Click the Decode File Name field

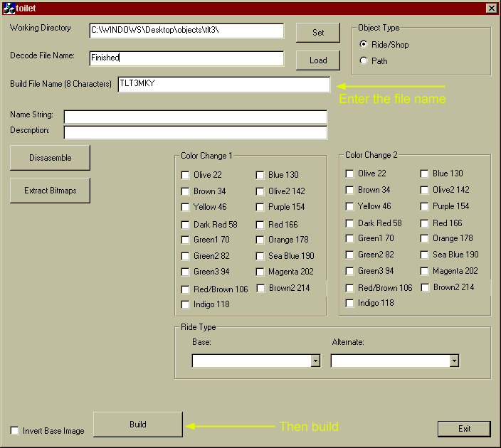(x=186, y=58)
